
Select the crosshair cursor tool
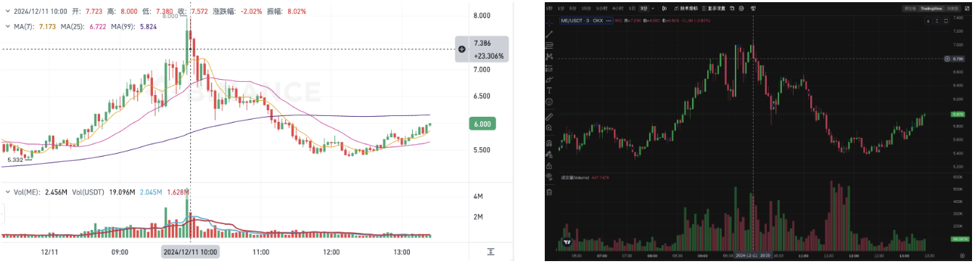click(x=549, y=24)
